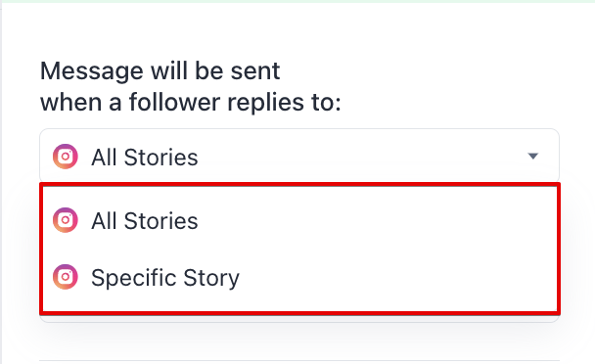Click Instagram icon beside the Specific Story option
This screenshot has height=364, width=595.
coord(66,277)
